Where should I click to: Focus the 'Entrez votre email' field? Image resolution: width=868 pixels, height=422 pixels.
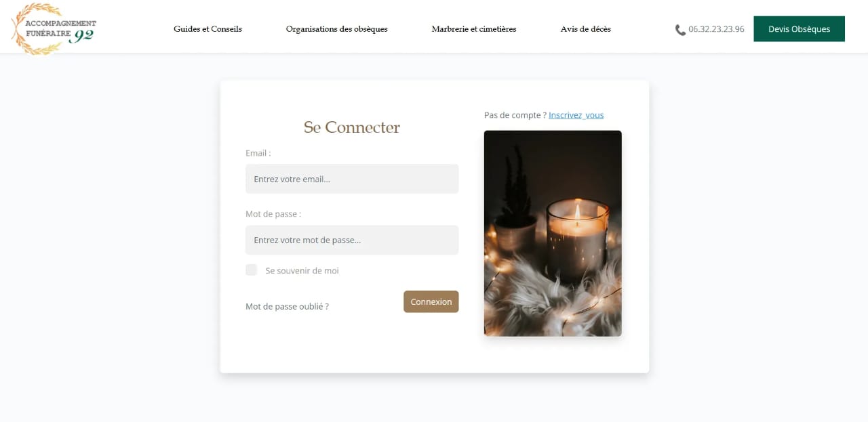352,179
